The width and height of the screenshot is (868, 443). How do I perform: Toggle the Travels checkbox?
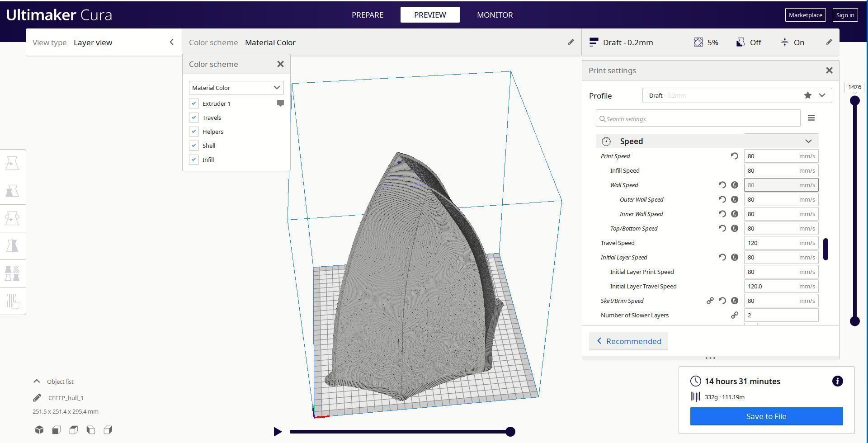[194, 118]
